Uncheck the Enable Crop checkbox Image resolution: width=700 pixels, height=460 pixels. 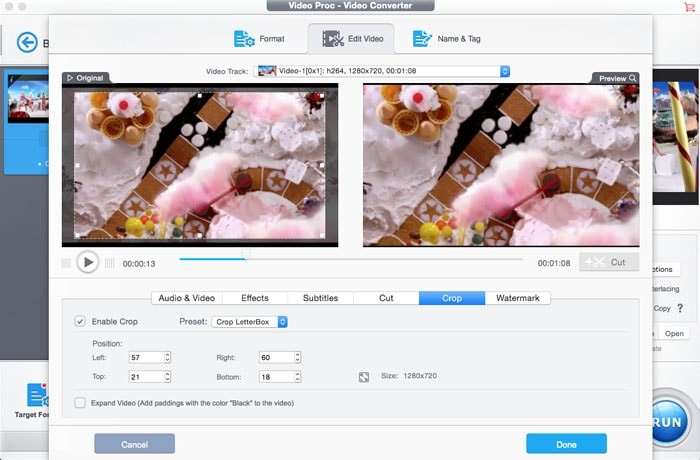click(x=80, y=322)
